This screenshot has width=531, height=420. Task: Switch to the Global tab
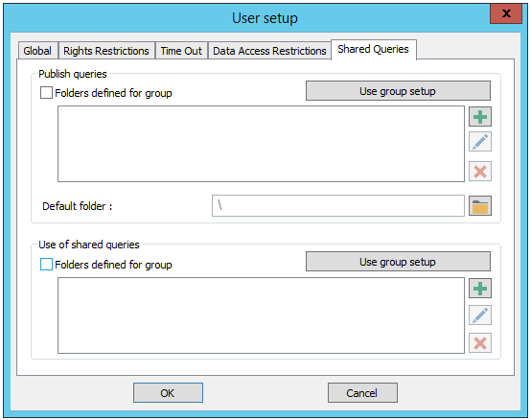(x=37, y=51)
